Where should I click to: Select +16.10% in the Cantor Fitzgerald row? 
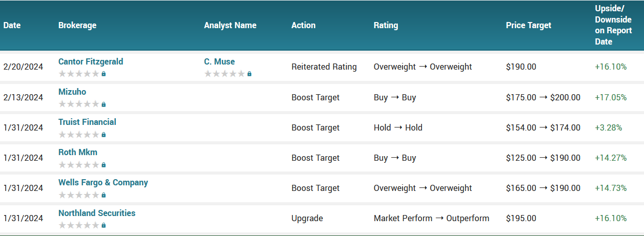pos(611,67)
